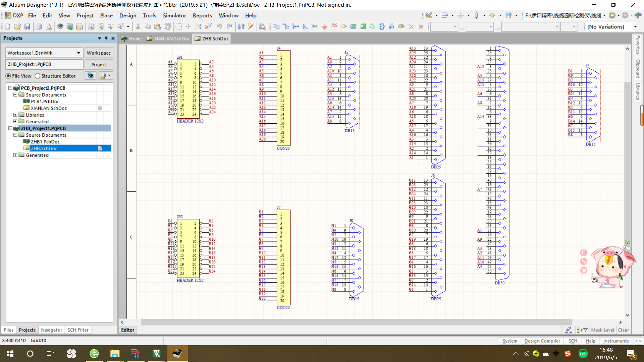The height and width of the screenshot is (362, 644).
Task: Open the Mask Level control
Action: (x=602, y=330)
